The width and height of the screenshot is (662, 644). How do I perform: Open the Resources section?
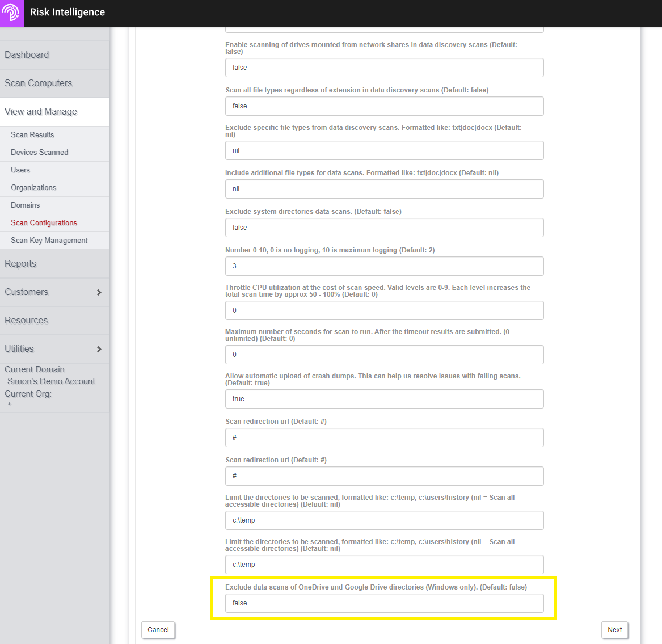click(26, 321)
